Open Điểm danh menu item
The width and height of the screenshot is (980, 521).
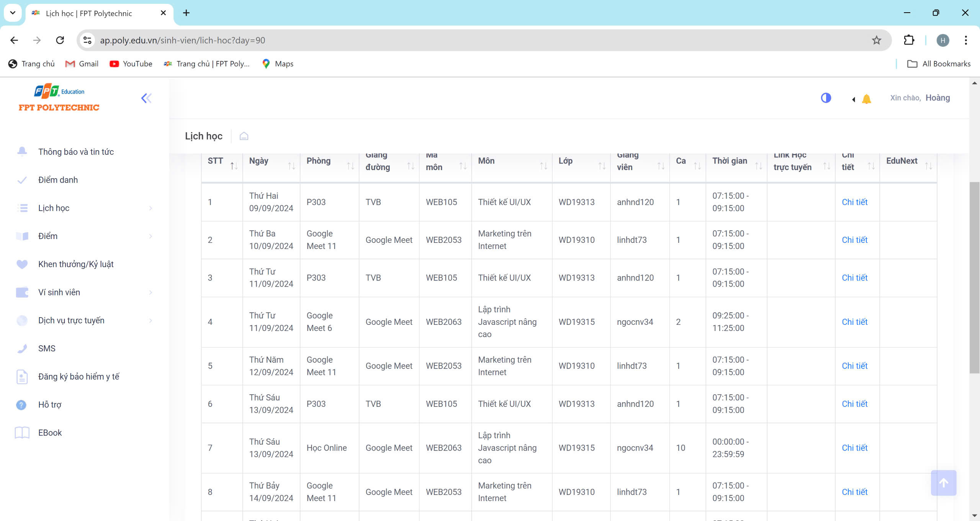(58, 180)
